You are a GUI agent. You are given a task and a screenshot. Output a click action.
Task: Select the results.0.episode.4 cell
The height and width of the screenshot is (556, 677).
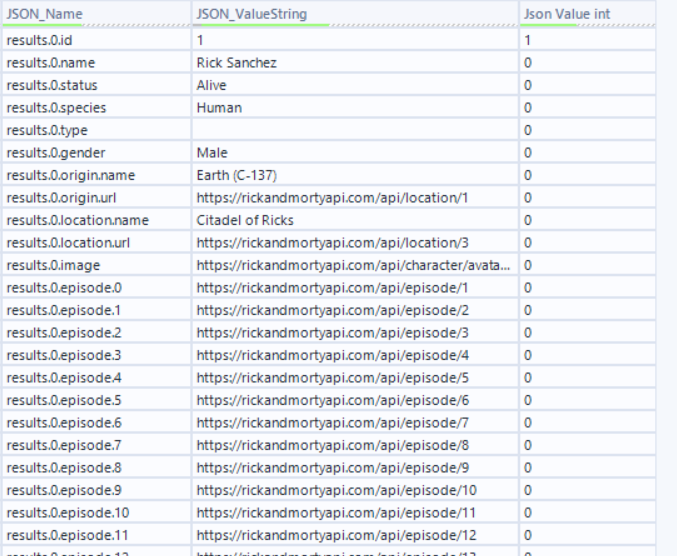point(97,378)
